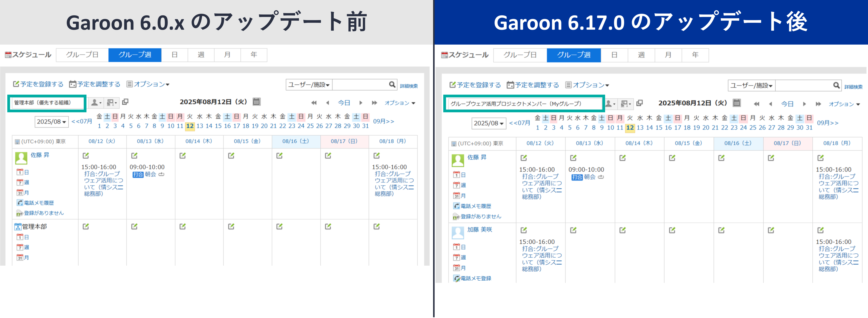Click the 管理本部 organization name in the left panel
Viewport: 868px width, 318px height.
pyautogui.click(x=34, y=227)
